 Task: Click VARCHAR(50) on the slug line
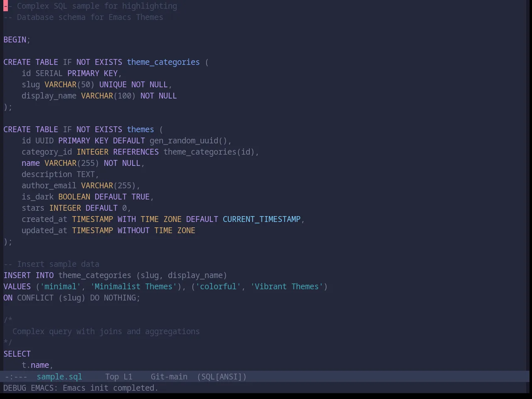tap(69, 84)
